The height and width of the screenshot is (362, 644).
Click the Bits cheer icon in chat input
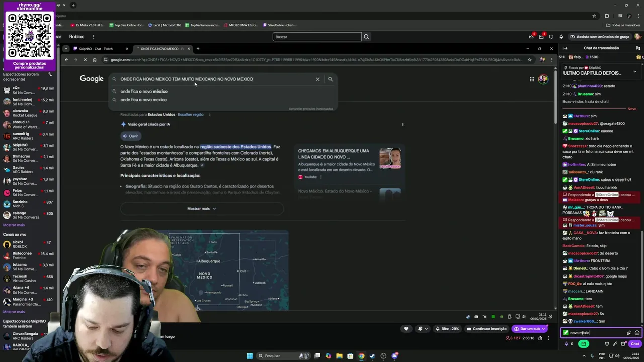pyautogui.click(x=629, y=333)
